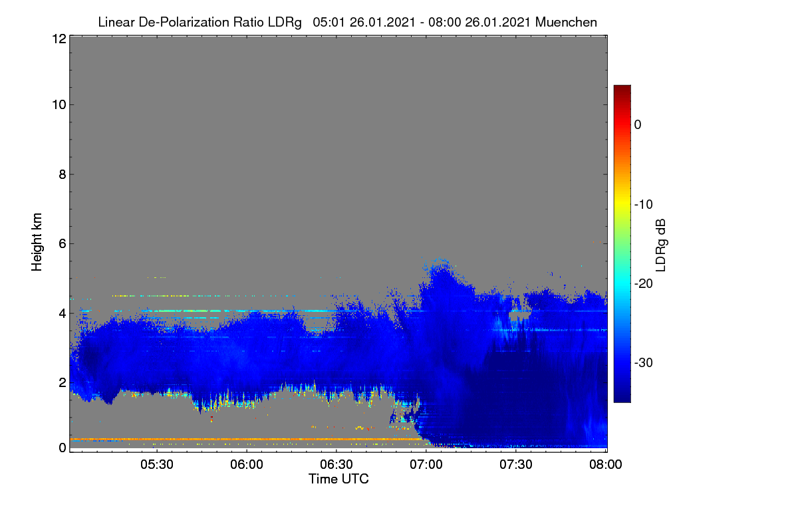Click the 'Height km' axis label
The height and width of the screenshot is (532, 798).
click(37, 243)
